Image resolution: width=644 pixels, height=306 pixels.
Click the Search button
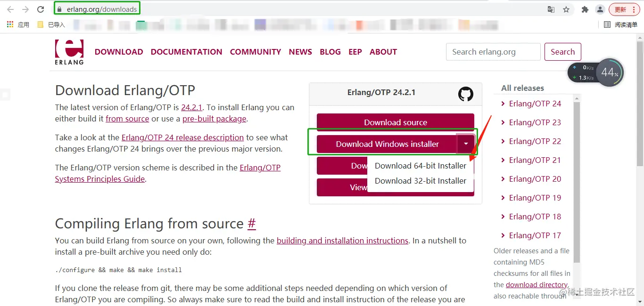(563, 52)
